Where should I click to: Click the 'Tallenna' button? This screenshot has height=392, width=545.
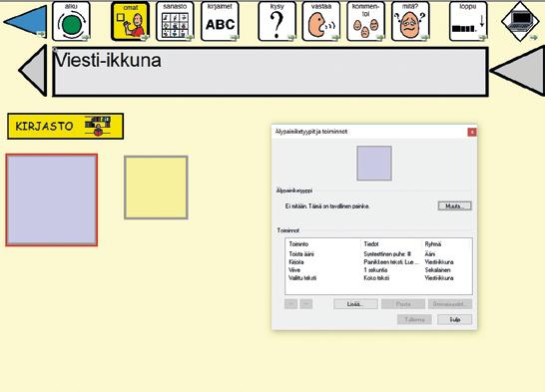click(414, 319)
